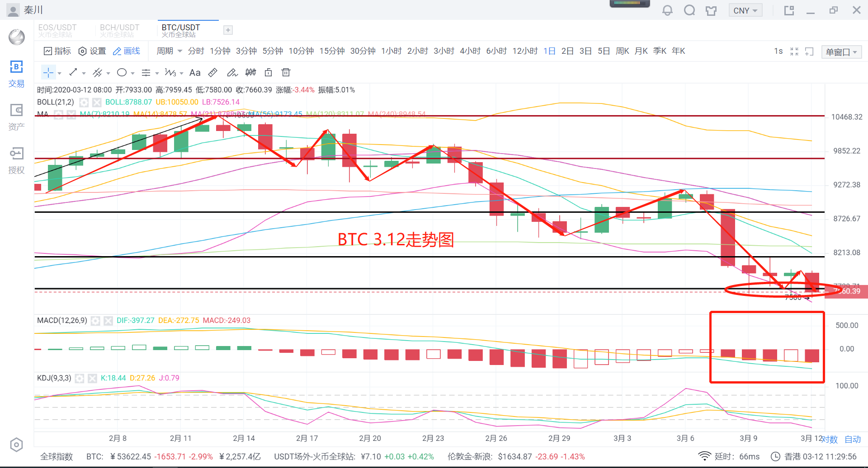Image resolution: width=868 pixels, height=468 pixels.
Task: Delete drawings with the trash icon
Action: pyautogui.click(x=286, y=72)
